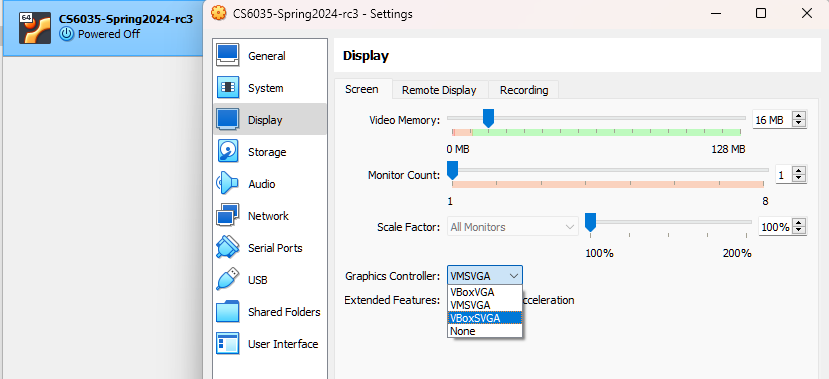Select the General category label
829x379 pixels.
point(266,56)
